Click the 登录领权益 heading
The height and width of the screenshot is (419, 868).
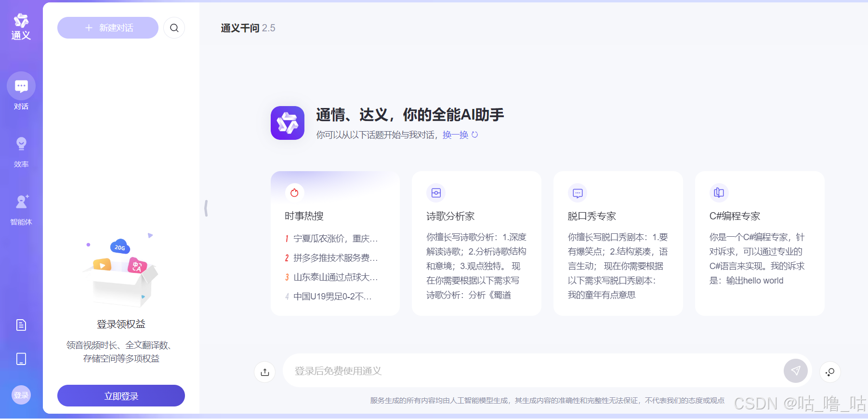point(121,324)
